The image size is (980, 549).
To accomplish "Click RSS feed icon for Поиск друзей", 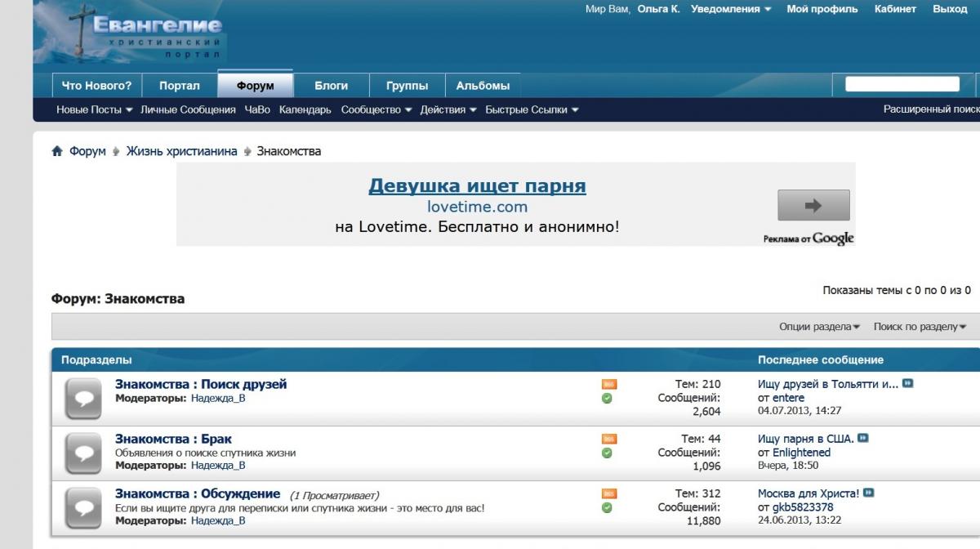I will (608, 385).
